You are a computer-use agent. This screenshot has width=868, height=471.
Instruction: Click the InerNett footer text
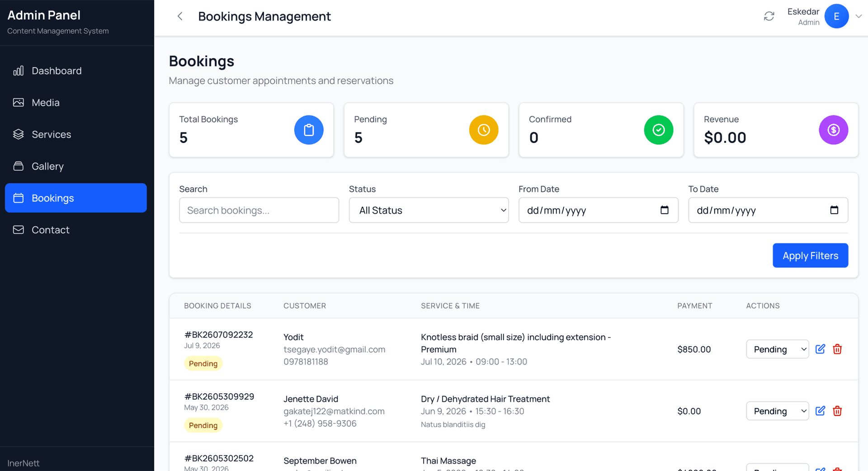24,463
